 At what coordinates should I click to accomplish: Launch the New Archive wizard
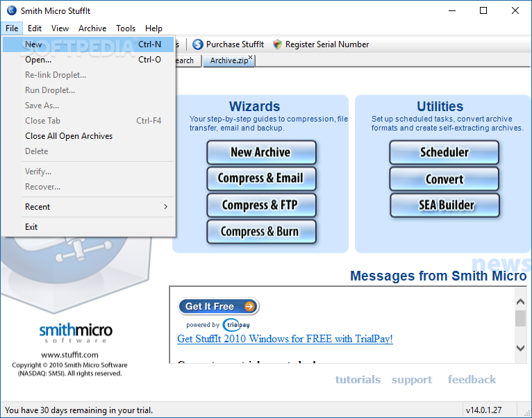pyautogui.click(x=261, y=152)
